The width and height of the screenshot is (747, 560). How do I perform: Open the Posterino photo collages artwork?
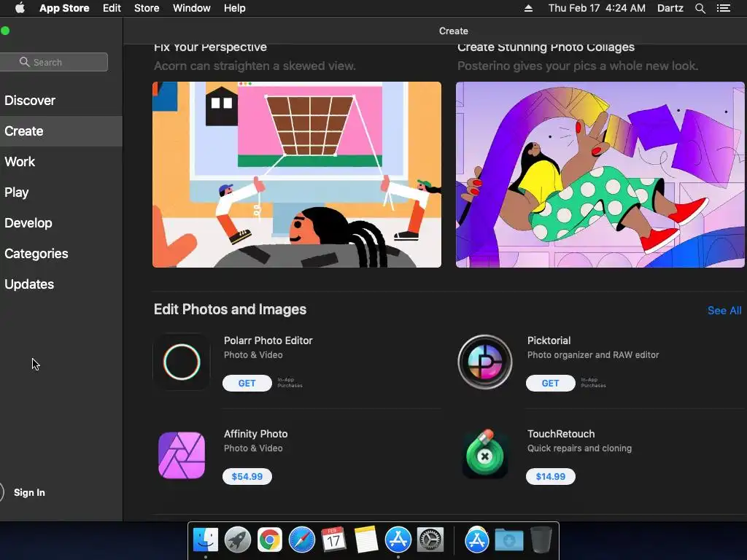coord(600,175)
